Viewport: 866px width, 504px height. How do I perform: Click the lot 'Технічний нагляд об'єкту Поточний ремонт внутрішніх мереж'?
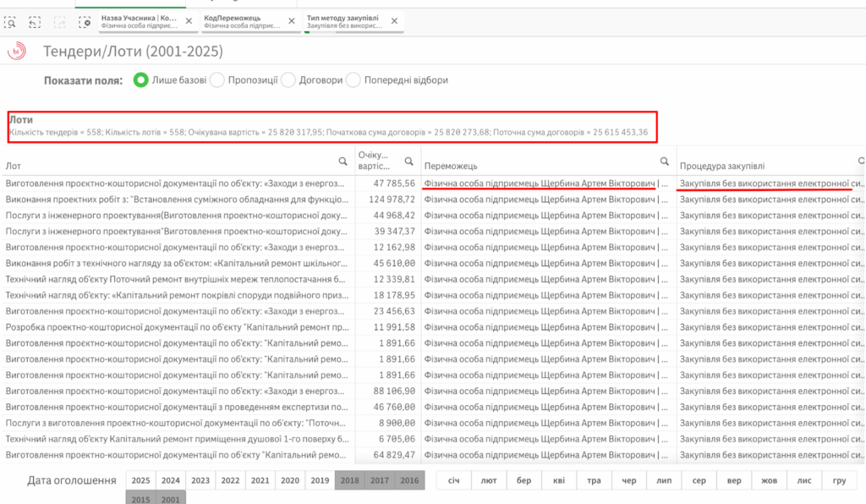[176, 279]
